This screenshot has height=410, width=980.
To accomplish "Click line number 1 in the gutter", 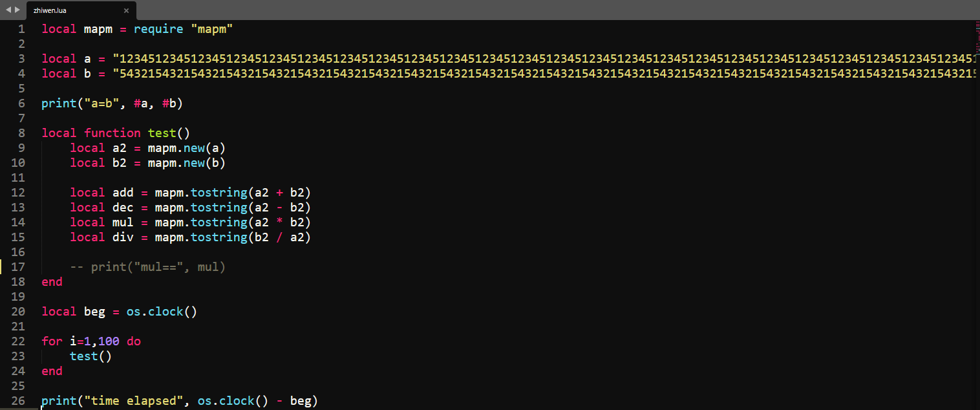I will 21,28.
